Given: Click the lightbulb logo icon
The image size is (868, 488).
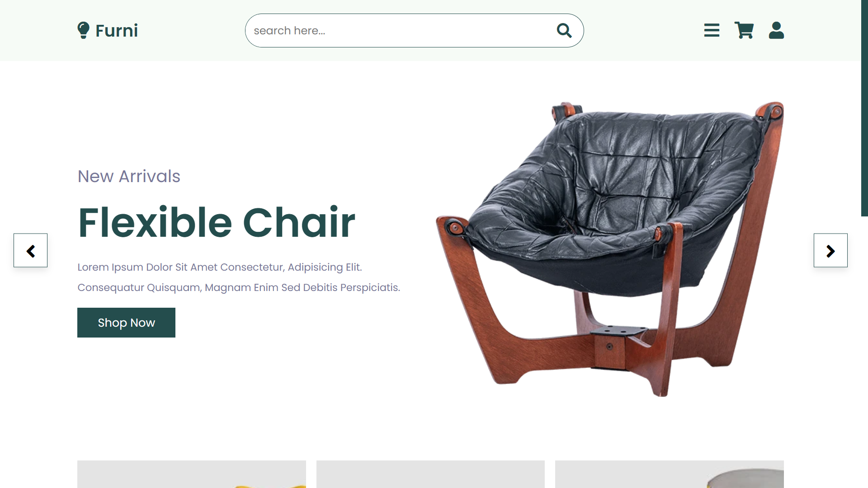Looking at the screenshot, I should [83, 30].
